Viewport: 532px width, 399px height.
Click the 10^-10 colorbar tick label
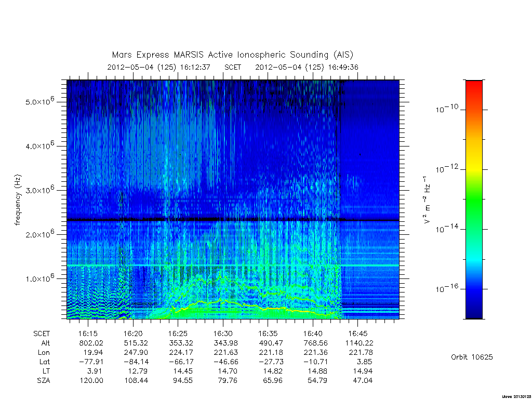click(x=447, y=109)
